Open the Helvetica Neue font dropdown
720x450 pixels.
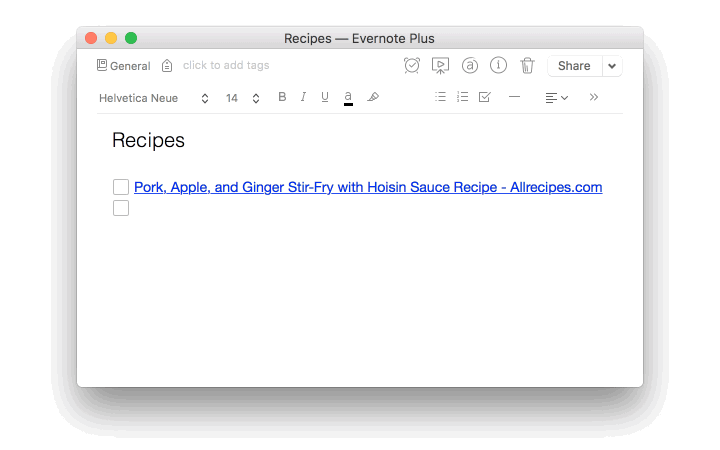(x=154, y=98)
